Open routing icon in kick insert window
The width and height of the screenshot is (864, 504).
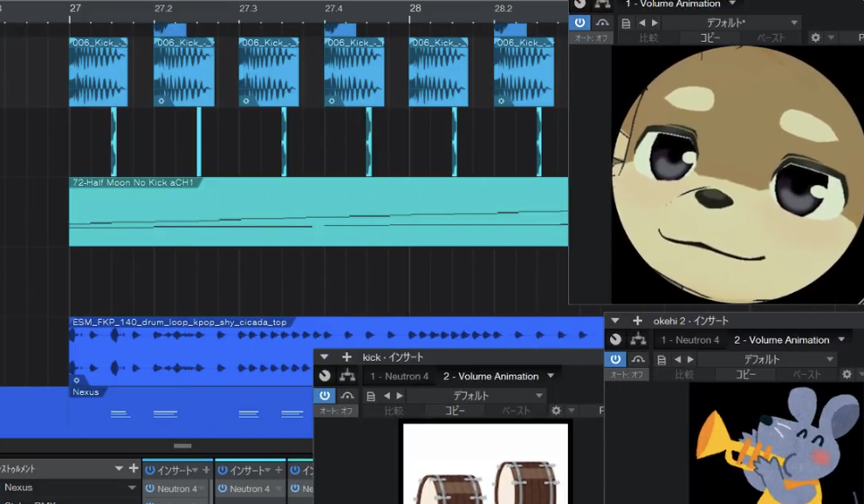tap(347, 376)
